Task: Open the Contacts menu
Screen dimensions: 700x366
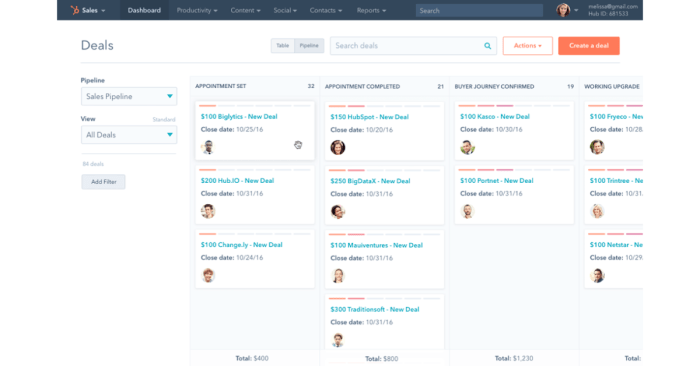Action: 326,10
